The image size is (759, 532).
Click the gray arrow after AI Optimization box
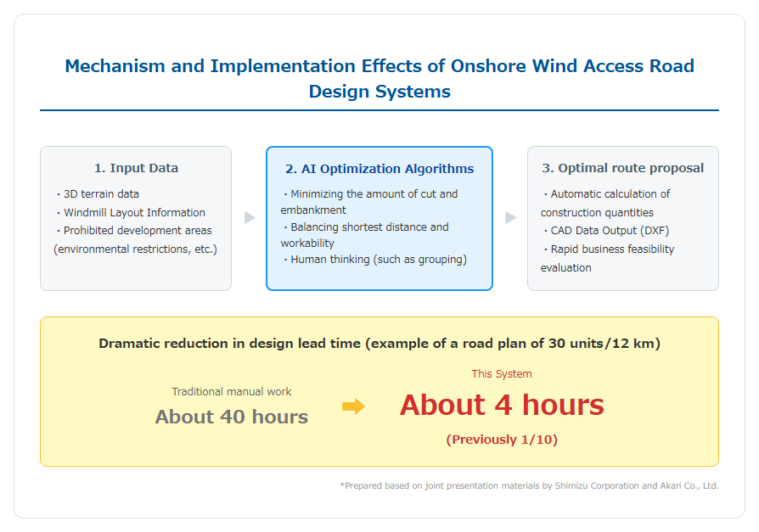[511, 217]
